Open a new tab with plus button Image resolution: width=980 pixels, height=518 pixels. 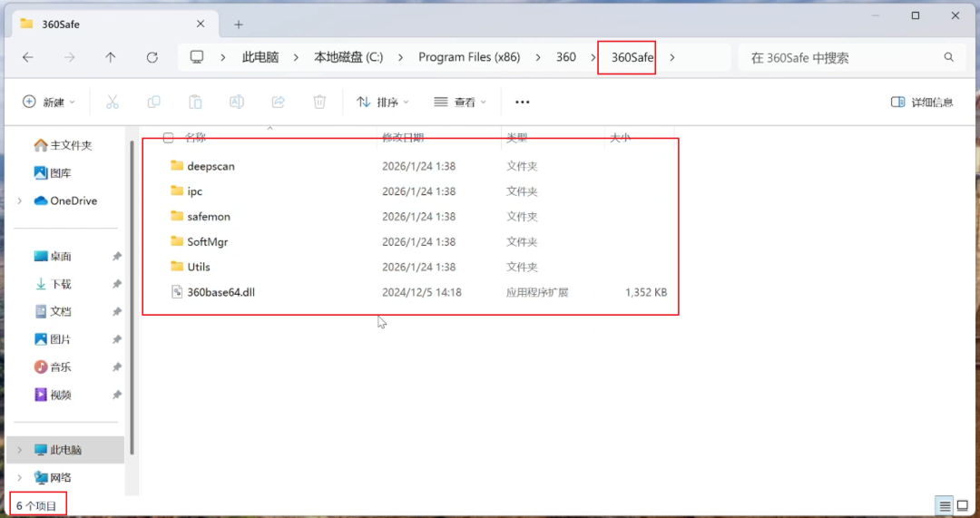pyautogui.click(x=238, y=24)
